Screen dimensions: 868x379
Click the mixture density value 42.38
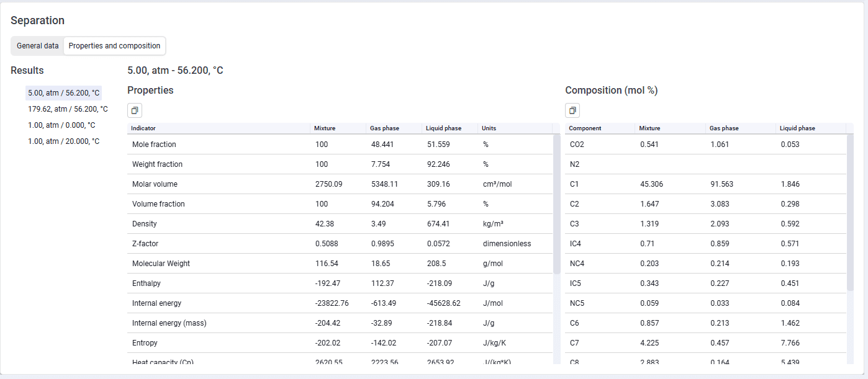tap(323, 224)
